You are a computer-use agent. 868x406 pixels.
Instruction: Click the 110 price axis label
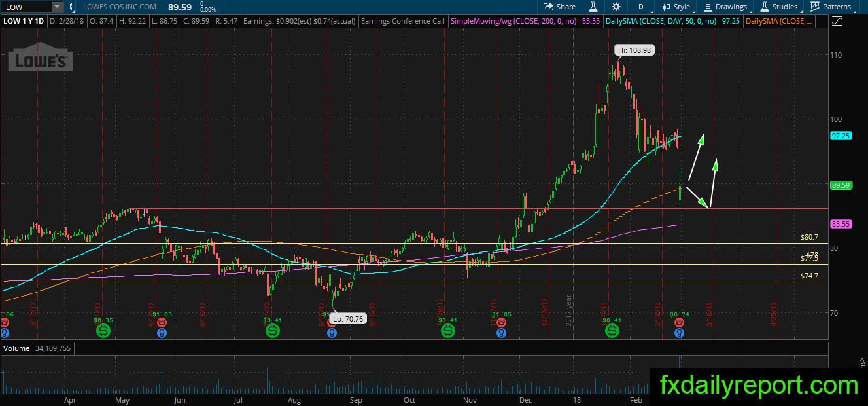pos(837,54)
